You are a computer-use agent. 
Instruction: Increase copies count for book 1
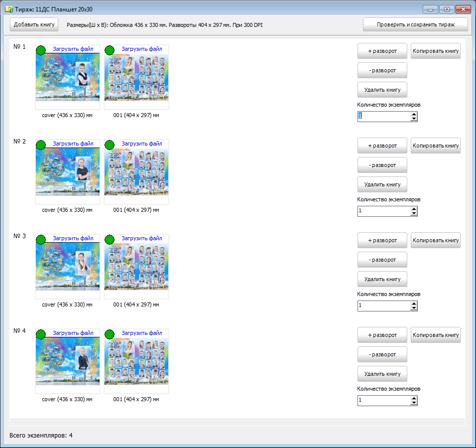click(x=414, y=114)
